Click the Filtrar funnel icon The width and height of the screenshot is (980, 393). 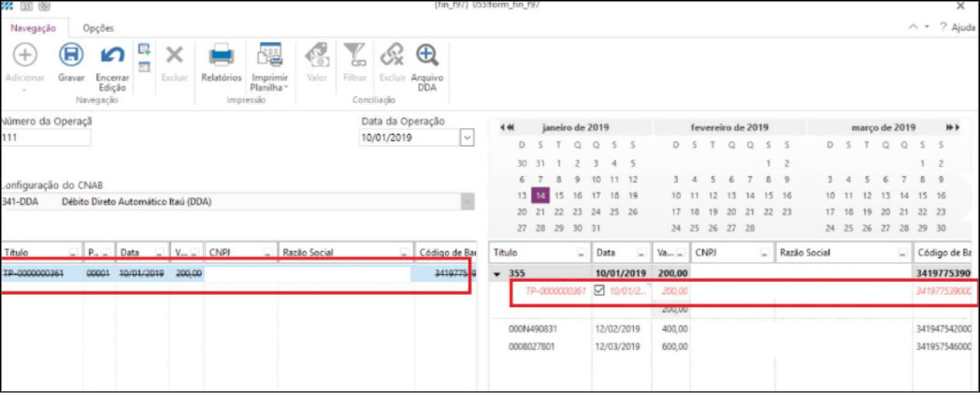click(x=354, y=55)
